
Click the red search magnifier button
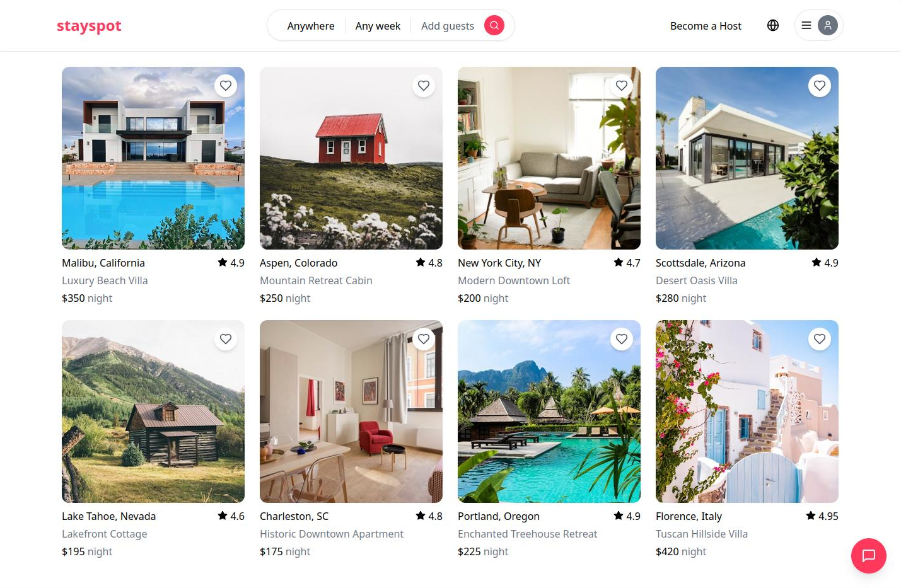pyautogui.click(x=494, y=25)
